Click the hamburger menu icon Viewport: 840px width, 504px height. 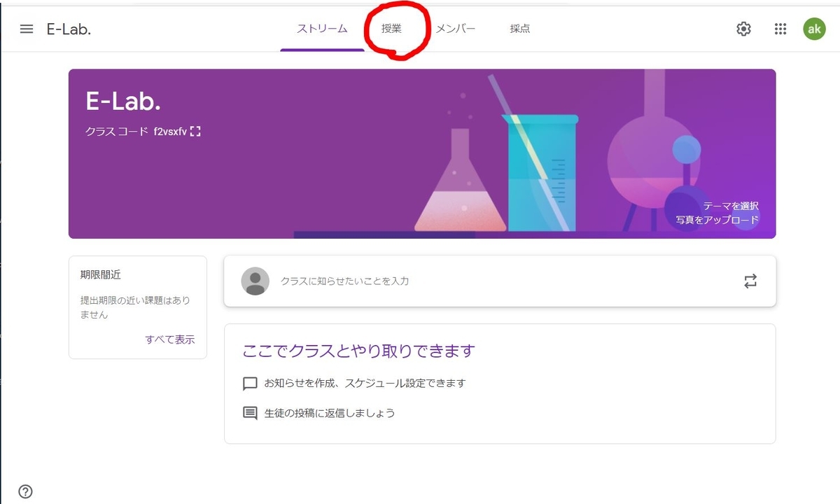coord(26,29)
